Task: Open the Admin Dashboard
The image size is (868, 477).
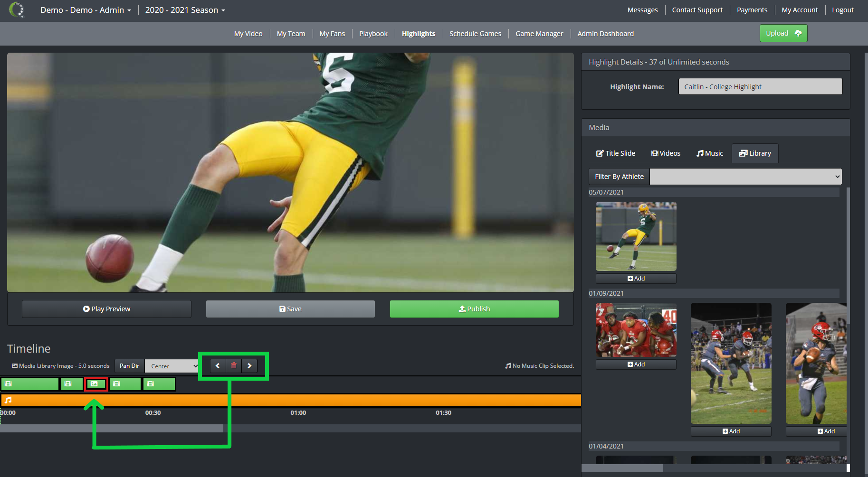Action: pos(606,34)
